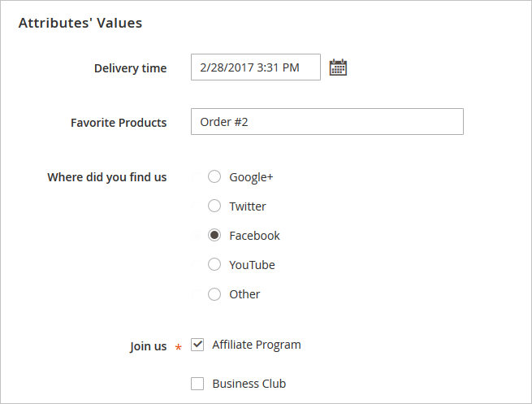Click the Facebook option label
532x404 pixels.
point(254,236)
